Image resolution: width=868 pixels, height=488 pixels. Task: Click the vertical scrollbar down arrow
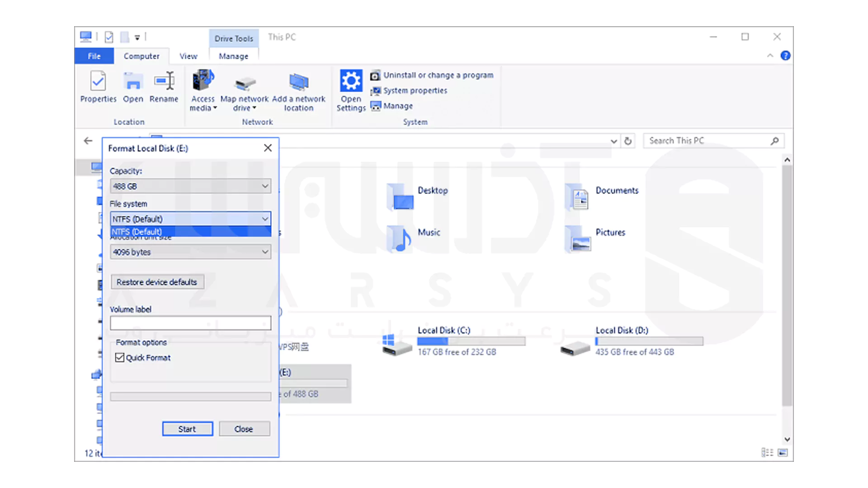click(787, 439)
